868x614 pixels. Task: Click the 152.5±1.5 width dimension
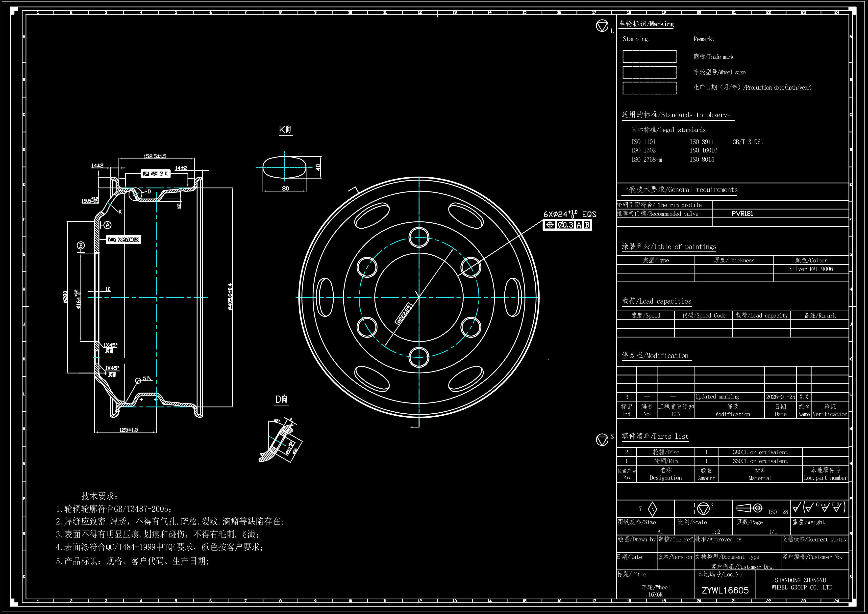(x=155, y=156)
